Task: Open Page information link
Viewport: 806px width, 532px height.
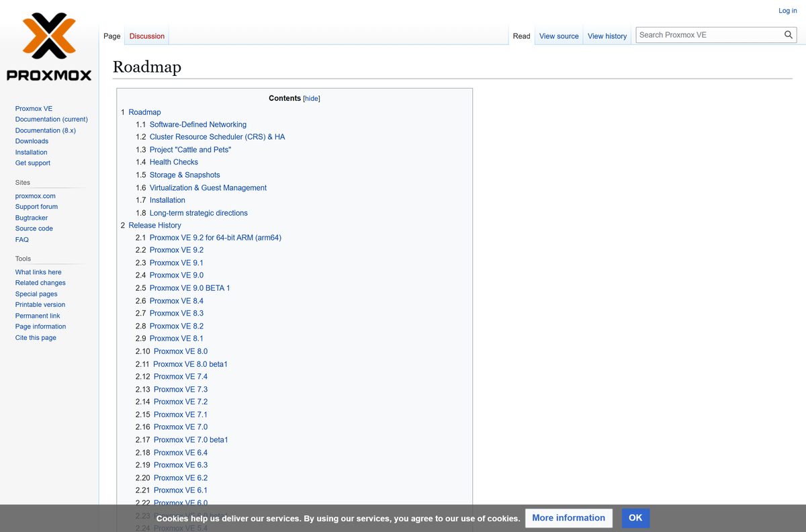Action: coord(41,326)
